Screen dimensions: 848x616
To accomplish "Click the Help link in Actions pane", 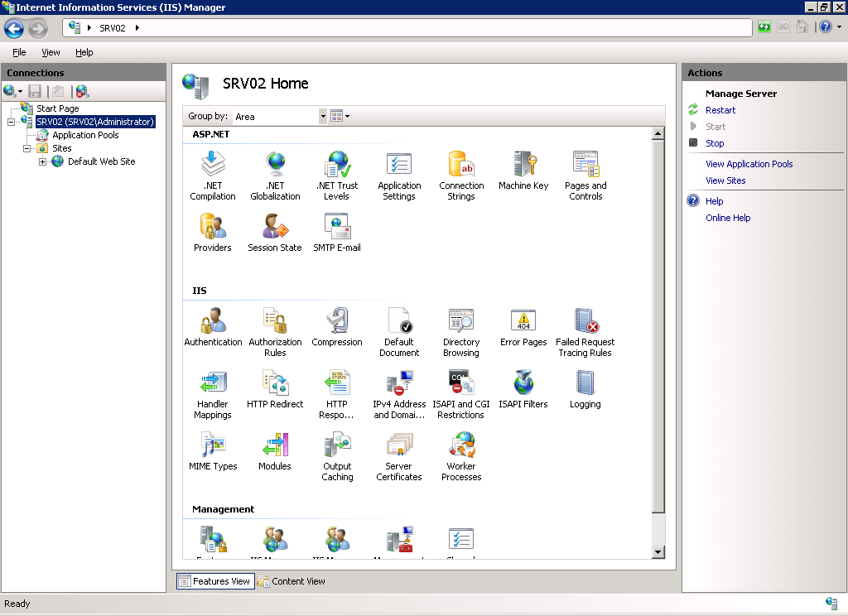I will pyautogui.click(x=714, y=201).
